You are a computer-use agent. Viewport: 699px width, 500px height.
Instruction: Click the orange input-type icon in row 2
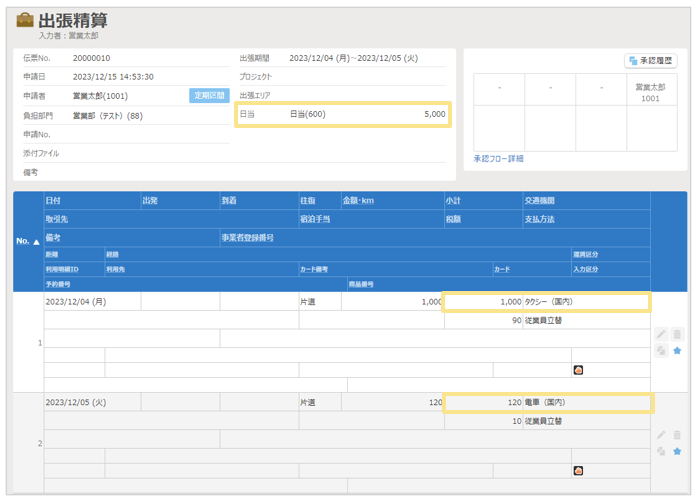pos(578,470)
